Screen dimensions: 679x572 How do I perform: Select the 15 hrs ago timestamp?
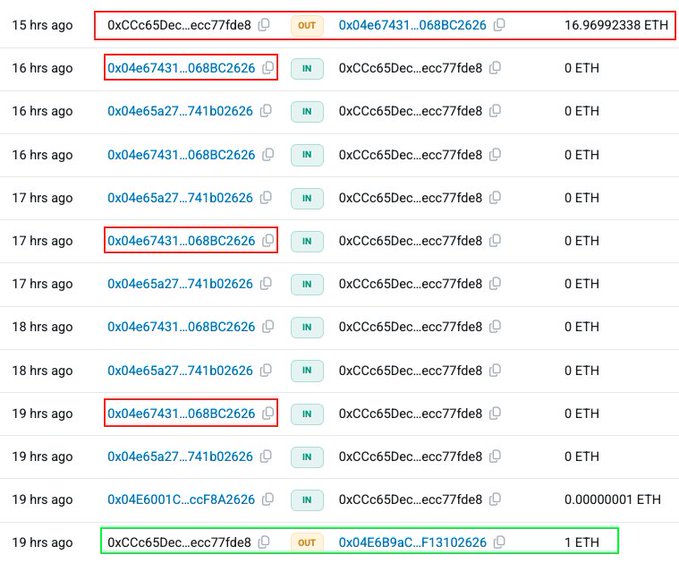coord(42,25)
